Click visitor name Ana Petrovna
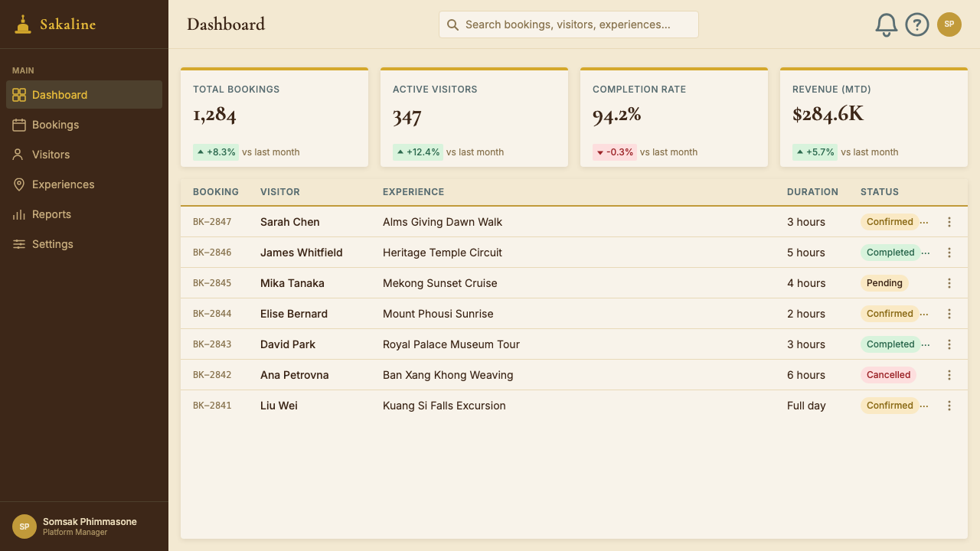Viewport: 980px width, 551px height. click(x=295, y=375)
